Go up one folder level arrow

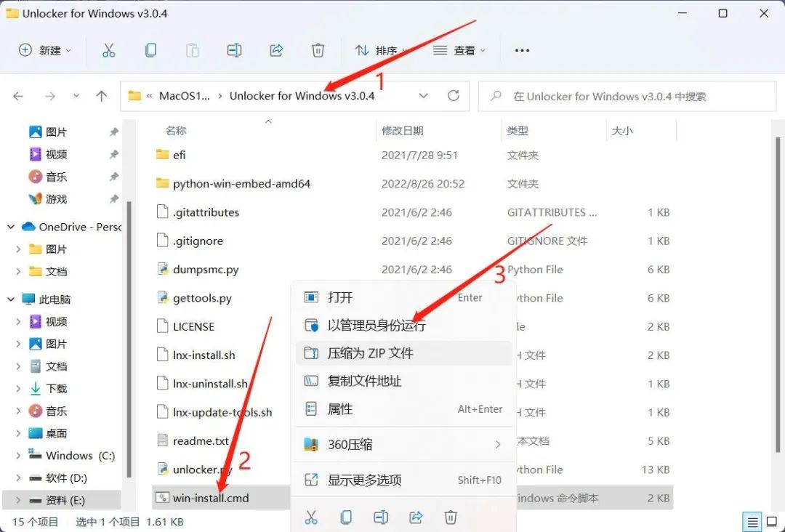[102, 96]
